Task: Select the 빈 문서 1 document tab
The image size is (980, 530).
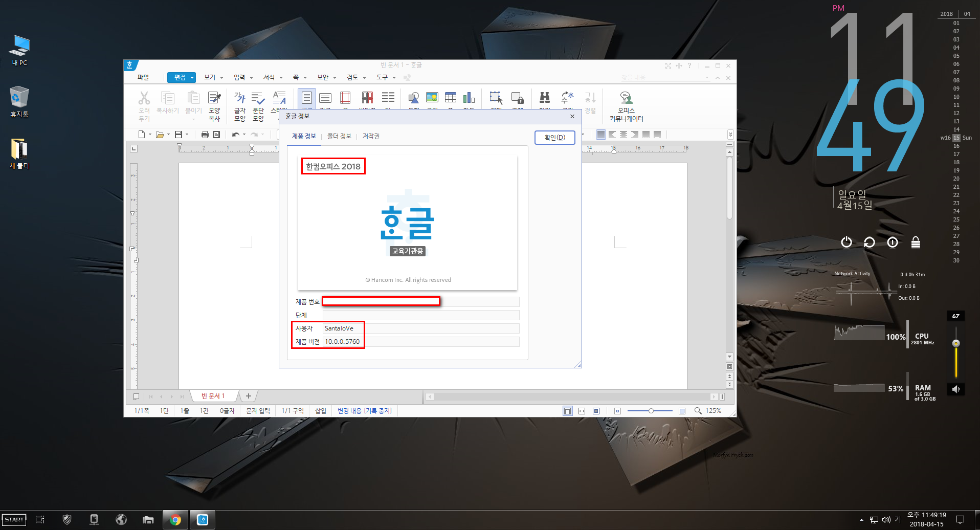Action: point(213,396)
